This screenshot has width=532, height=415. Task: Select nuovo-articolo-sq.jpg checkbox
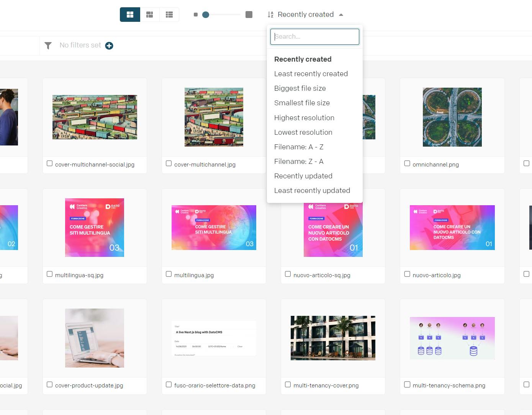[288, 274]
